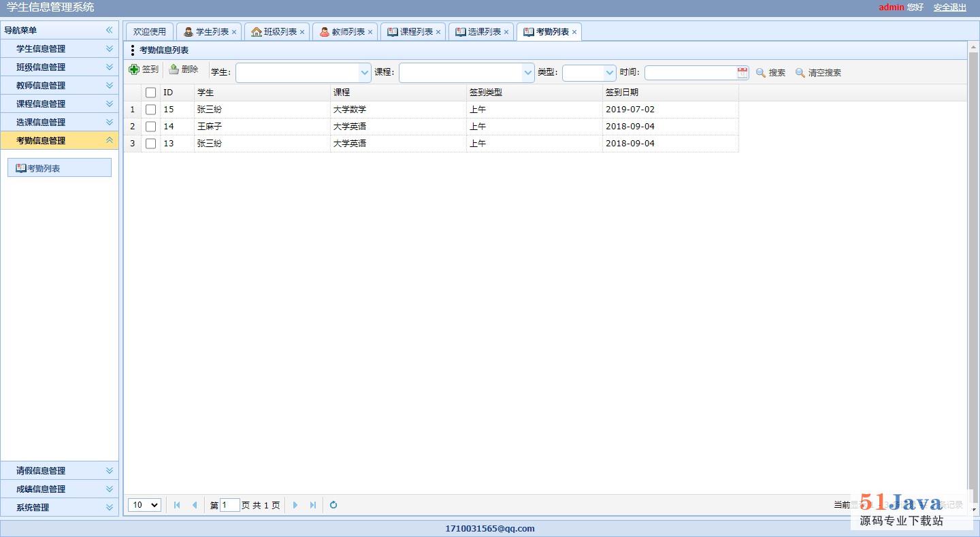The image size is (980, 537).
Task: Expand 学生信息管理 menu section
Action: [59, 48]
